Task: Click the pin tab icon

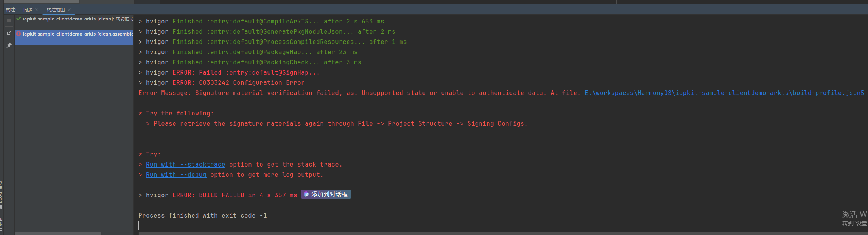Action: point(9,45)
